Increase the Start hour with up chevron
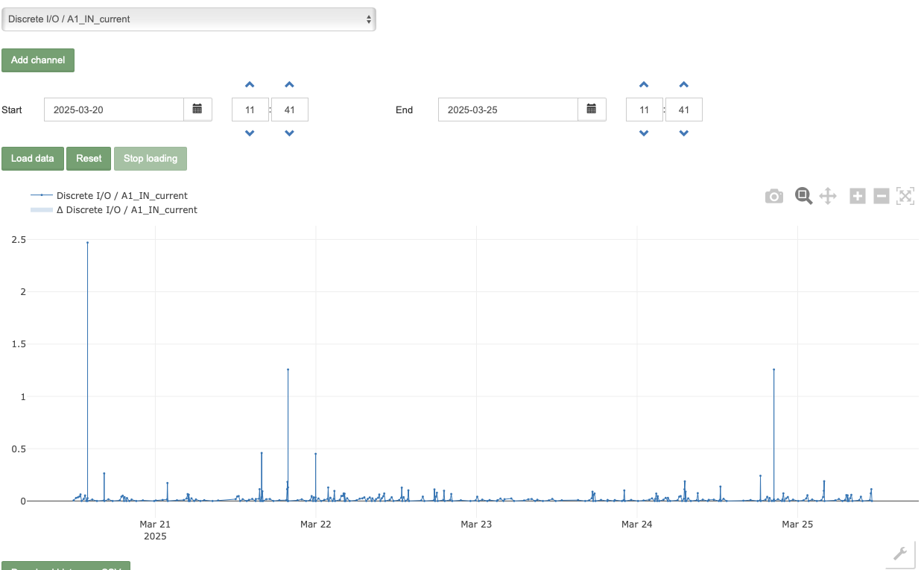Screen dimensions: 924x570 click(x=250, y=85)
